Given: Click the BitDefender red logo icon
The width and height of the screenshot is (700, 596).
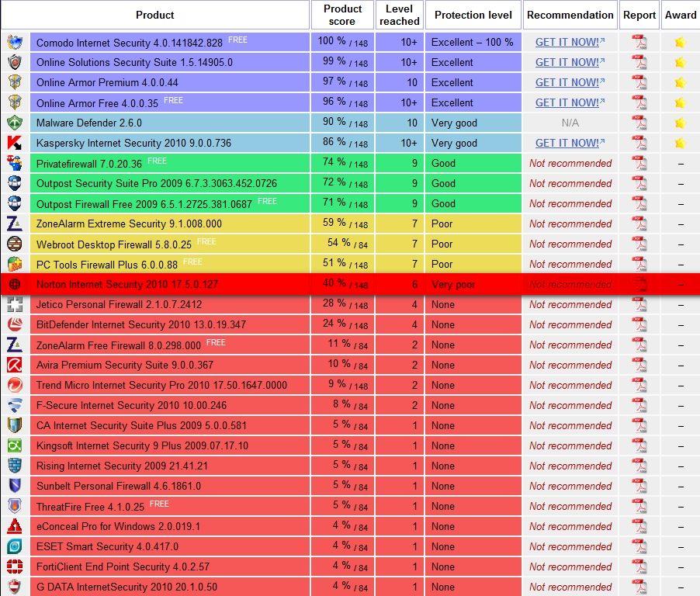Looking at the screenshot, I should (x=15, y=324).
